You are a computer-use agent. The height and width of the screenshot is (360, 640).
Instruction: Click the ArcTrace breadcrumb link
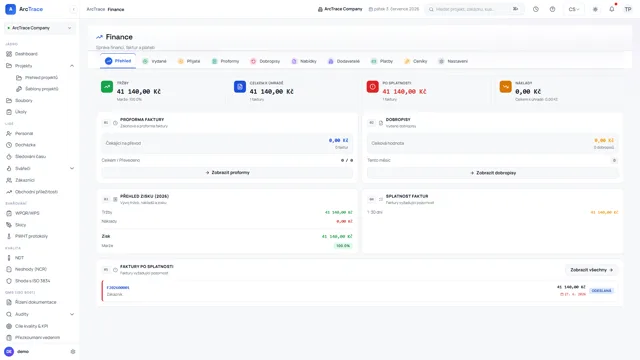click(x=96, y=9)
